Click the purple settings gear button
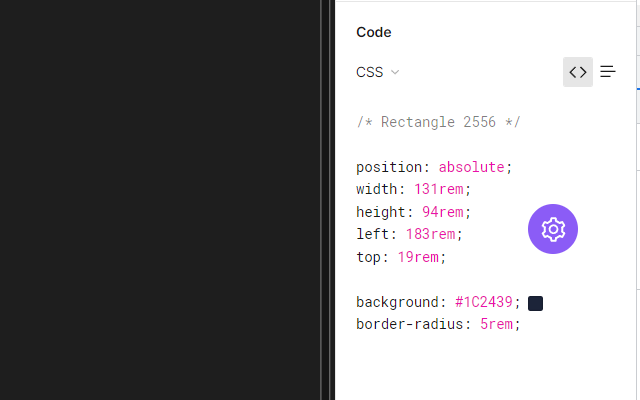 point(553,229)
